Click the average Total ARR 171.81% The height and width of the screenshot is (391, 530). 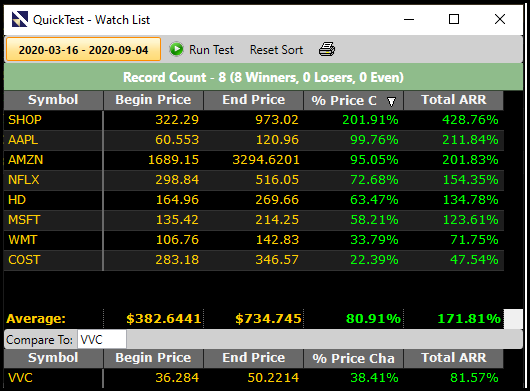(469, 319)
